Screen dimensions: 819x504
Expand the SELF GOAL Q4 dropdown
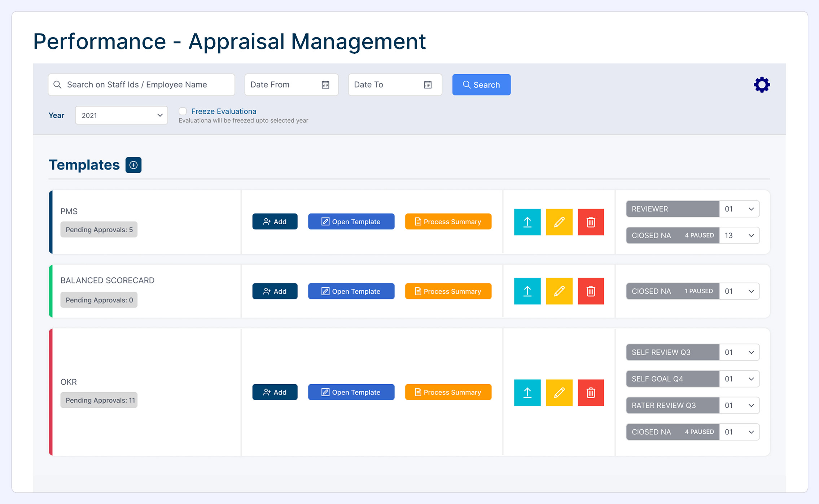click(x=739, y=379)
